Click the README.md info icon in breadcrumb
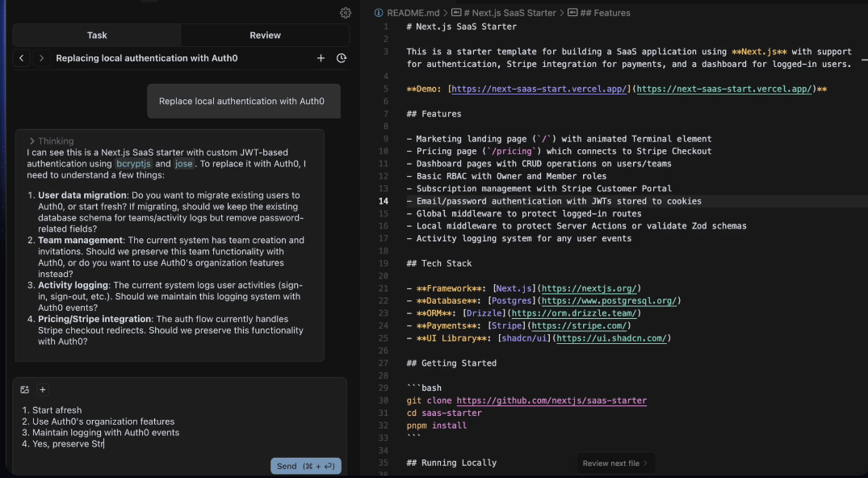The image size is (868, 478). (379, 13)
